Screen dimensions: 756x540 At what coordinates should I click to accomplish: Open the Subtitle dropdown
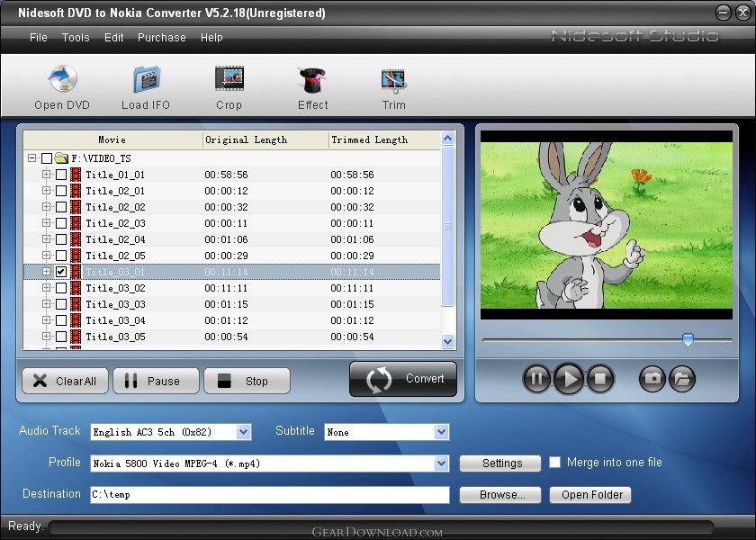(441, 432)
